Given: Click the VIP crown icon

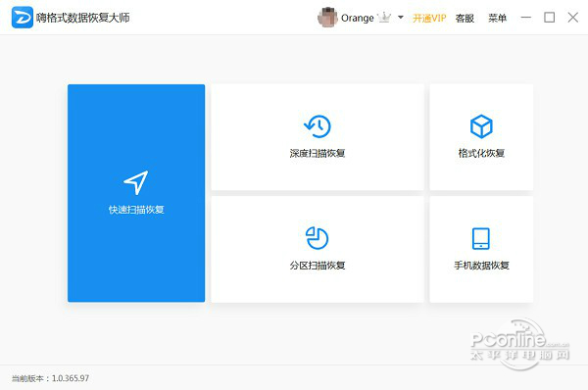Looking at the screenshot, I should tap(384, 18).
